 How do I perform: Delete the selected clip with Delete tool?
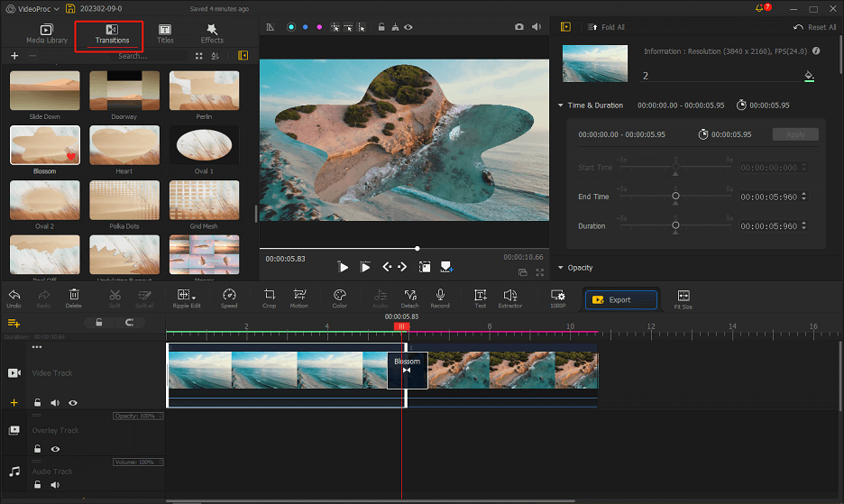pos(74,298)
